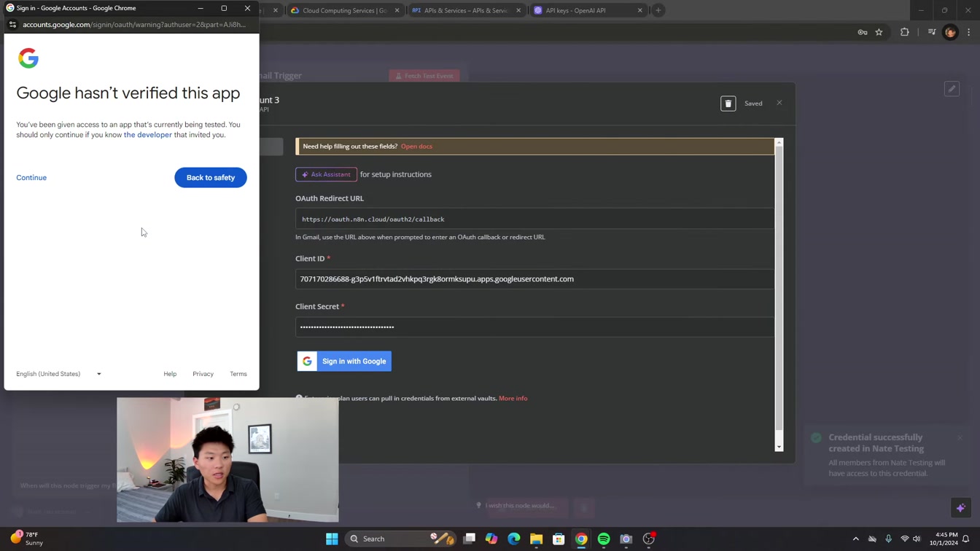Click the Client Secret input field
Screen dimensions: 980x551
(534, 327)
